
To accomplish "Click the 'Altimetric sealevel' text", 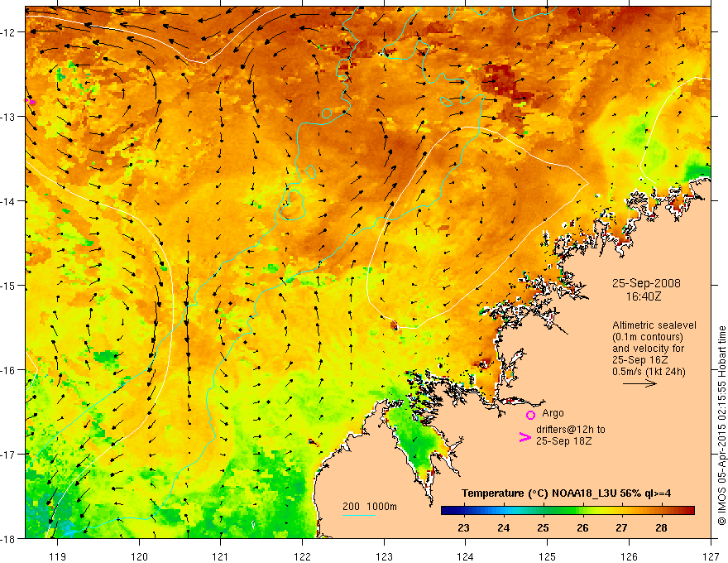I will (x=654, y=325).
